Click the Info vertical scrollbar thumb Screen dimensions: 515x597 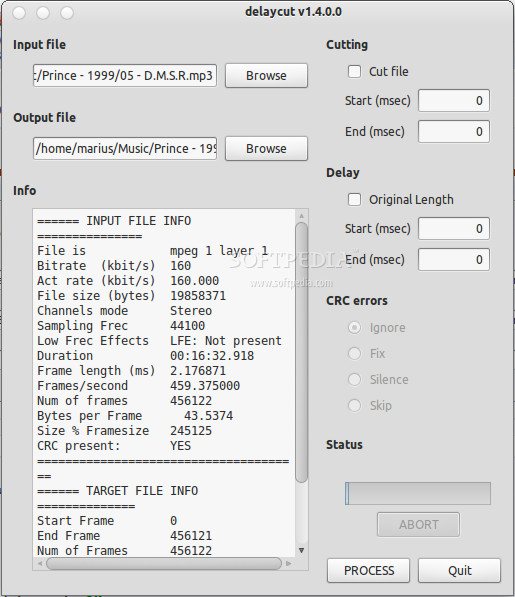301,352
